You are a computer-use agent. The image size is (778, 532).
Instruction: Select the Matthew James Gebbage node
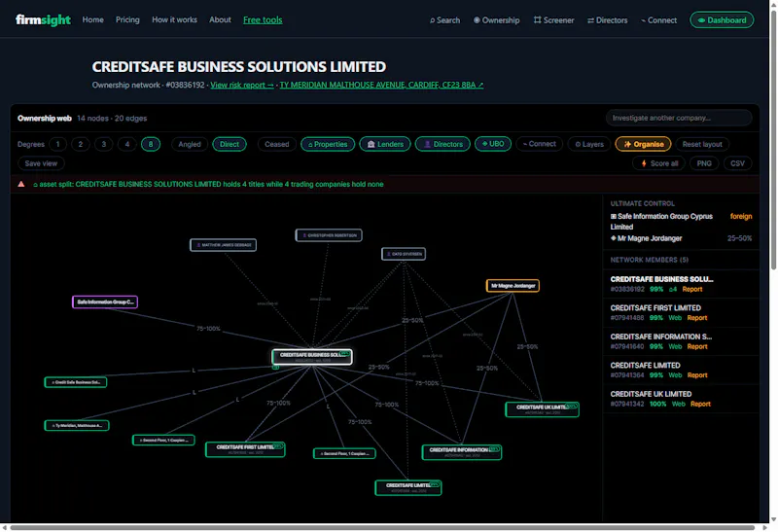pyautogui.click(x=224, y=245)
